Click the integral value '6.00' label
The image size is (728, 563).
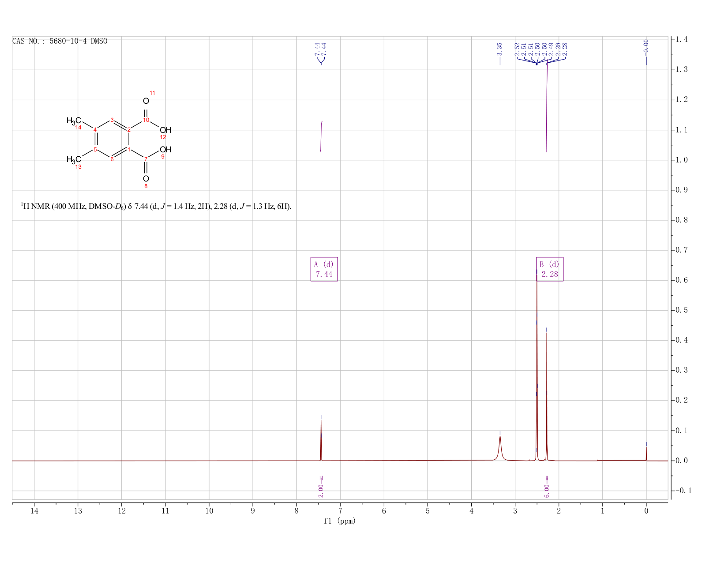pos(547,491)
